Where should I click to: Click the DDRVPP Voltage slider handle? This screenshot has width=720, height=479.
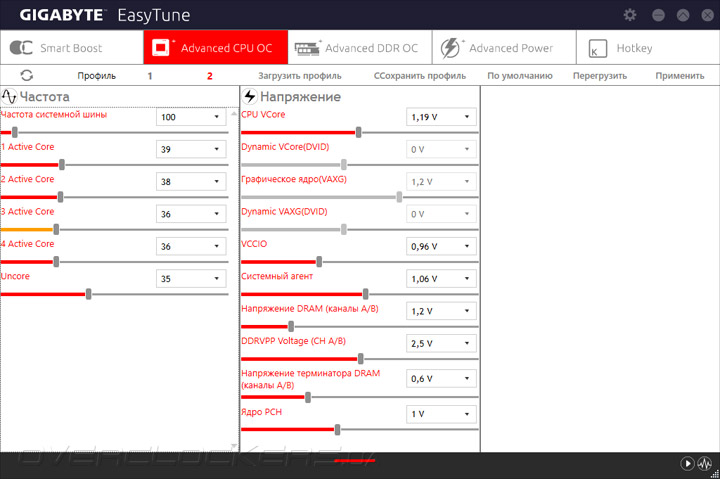(x=360, y=359)
